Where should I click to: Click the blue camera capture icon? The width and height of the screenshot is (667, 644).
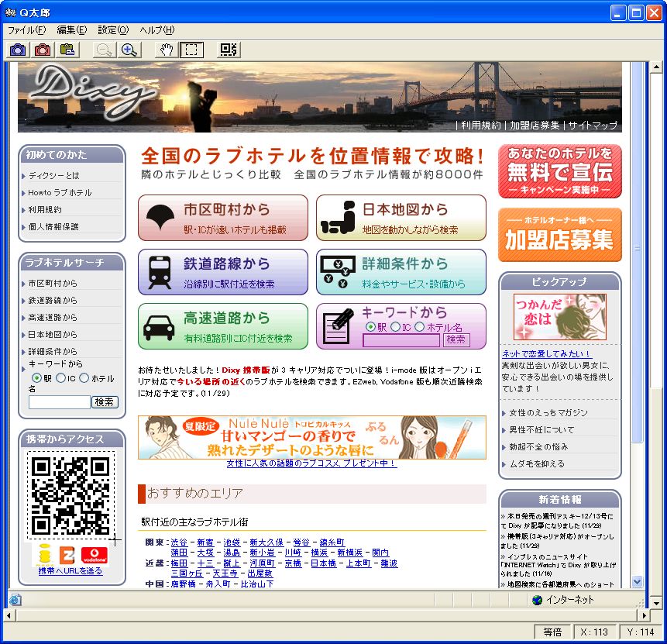click(x=18, y=50)
